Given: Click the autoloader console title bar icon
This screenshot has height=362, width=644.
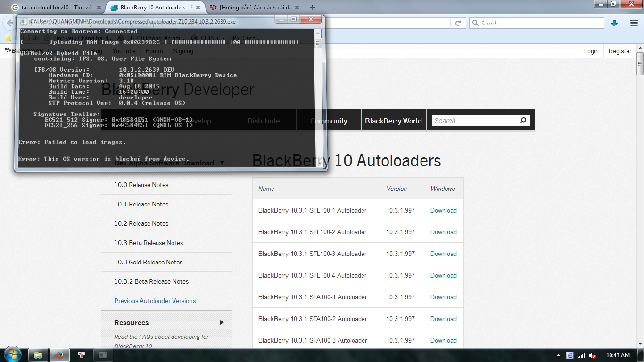Looking at the screenshot, I should 24,21.
